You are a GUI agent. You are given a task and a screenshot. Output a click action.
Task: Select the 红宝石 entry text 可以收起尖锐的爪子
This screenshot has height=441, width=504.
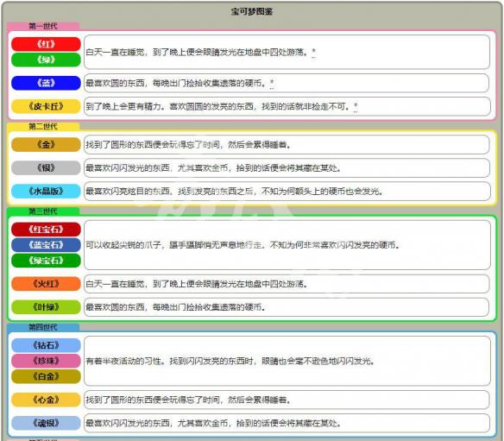(x=243, y=245)
